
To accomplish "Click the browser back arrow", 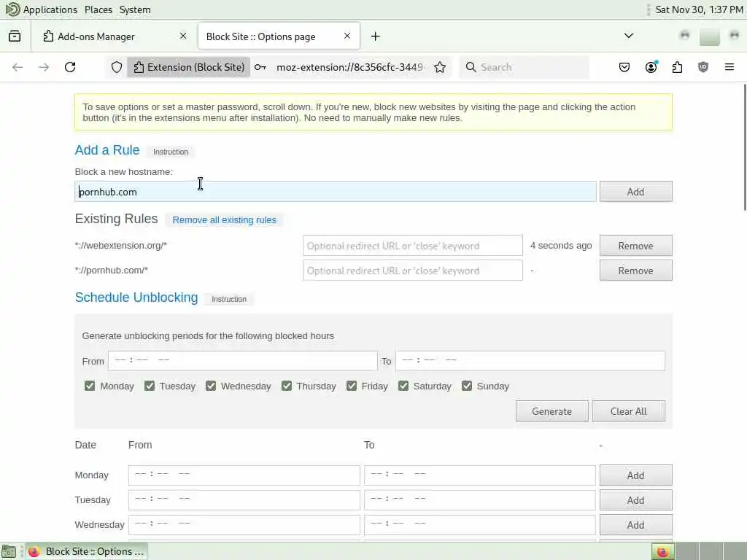I will 18,67.
